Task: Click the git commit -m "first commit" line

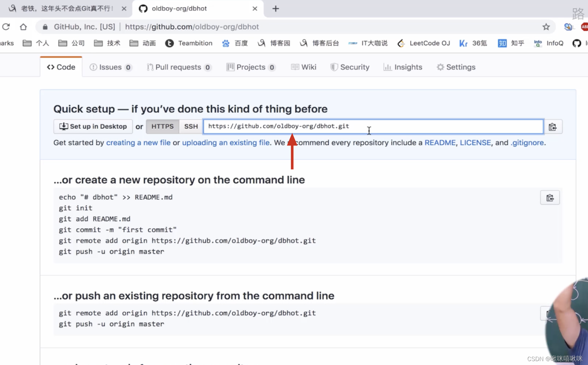Action: pos(117,230)
